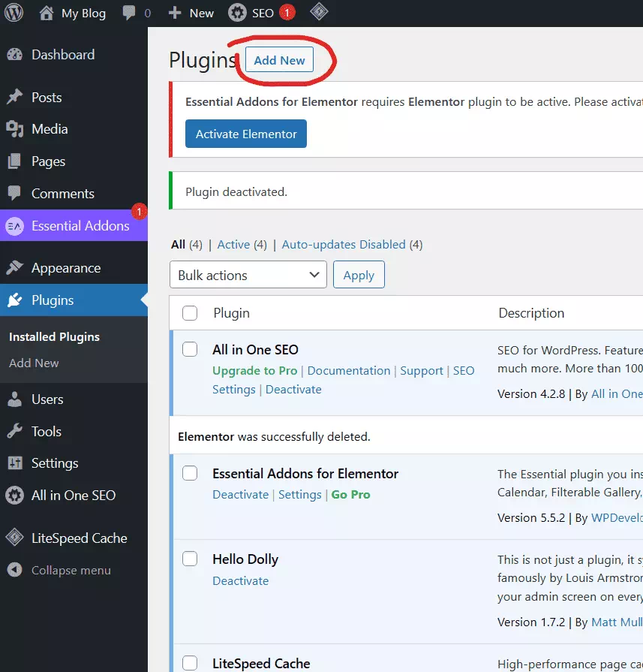Check the All in One SEO checkbox

[190, 349]
